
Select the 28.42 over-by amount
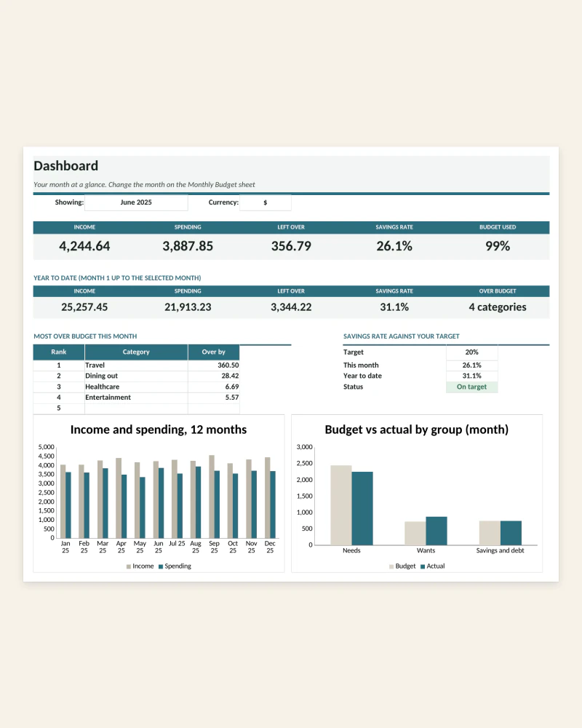[213, 376]
